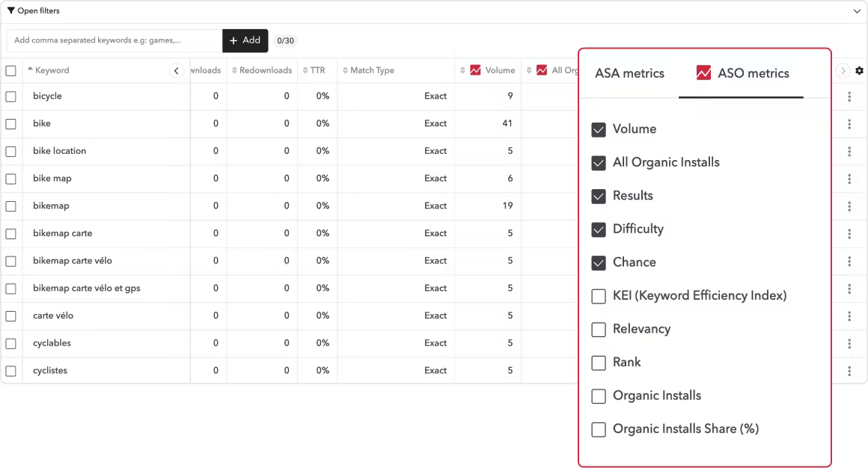868x468 pixels.
Task: Uncheck the Volume metric
Action: (x=599, y=129)
